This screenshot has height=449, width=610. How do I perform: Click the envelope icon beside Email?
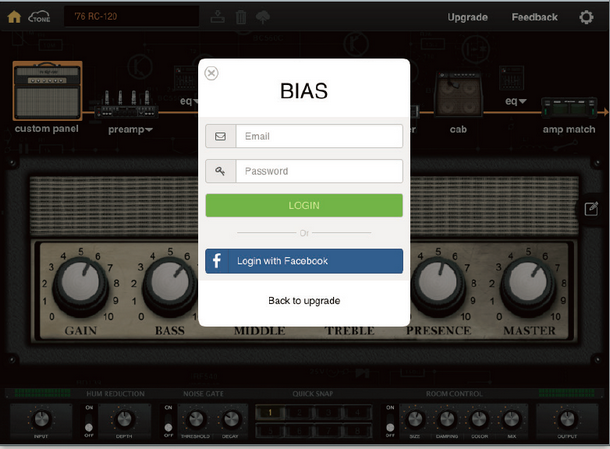pyautogui.click(x=221, y=136)
